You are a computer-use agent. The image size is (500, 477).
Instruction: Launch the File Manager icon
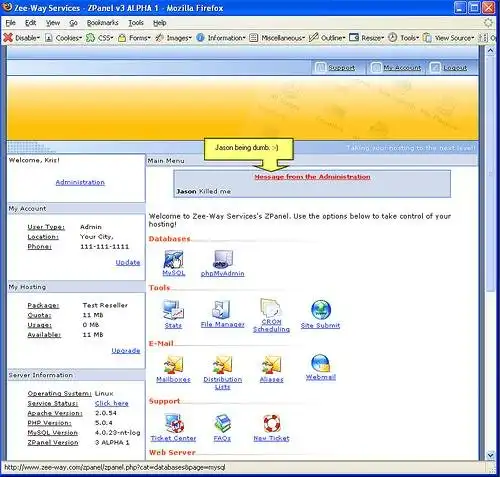click(x=222, y=309)
